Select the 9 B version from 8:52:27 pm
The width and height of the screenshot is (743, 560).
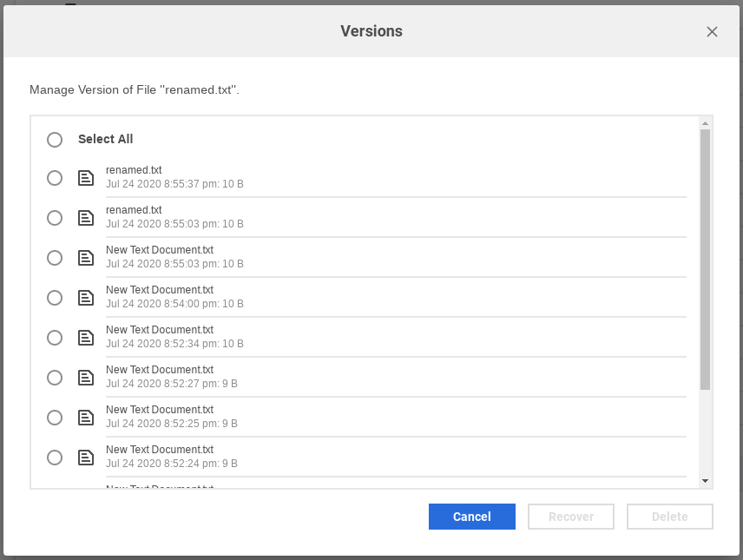click(55, 377)
